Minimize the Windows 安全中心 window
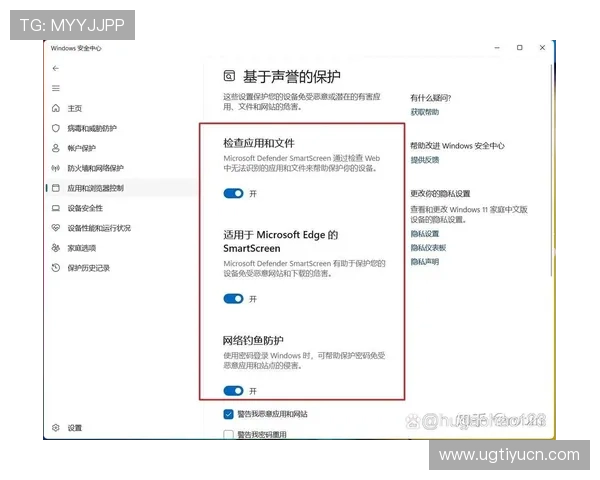 pyautogui.click(x=497, y=48)
